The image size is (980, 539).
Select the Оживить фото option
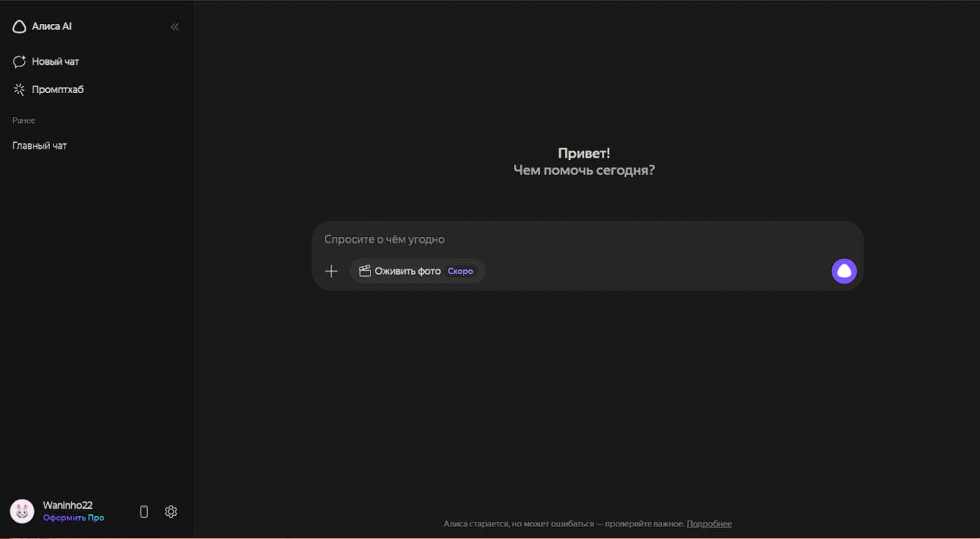[418, 271]
